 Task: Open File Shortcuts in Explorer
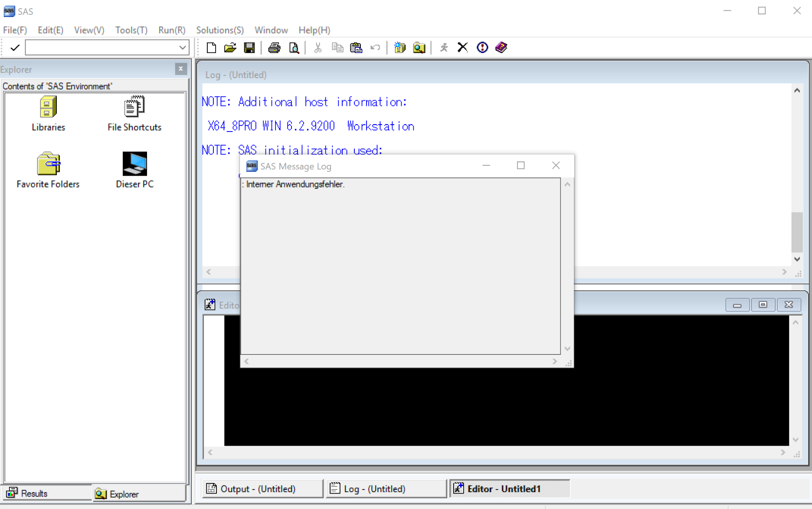[134, 114]
